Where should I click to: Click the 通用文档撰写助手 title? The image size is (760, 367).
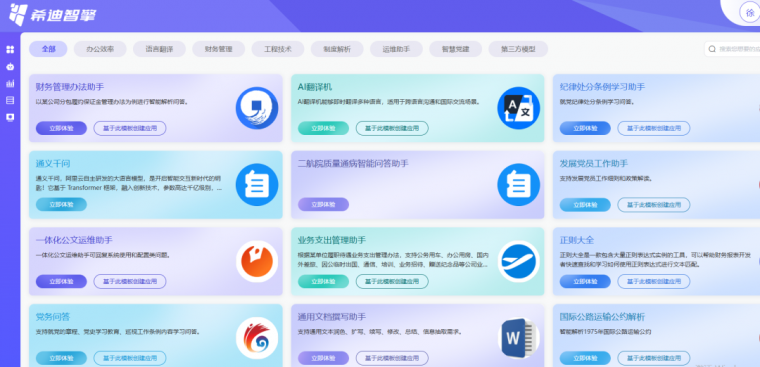[x=332, y=317]
